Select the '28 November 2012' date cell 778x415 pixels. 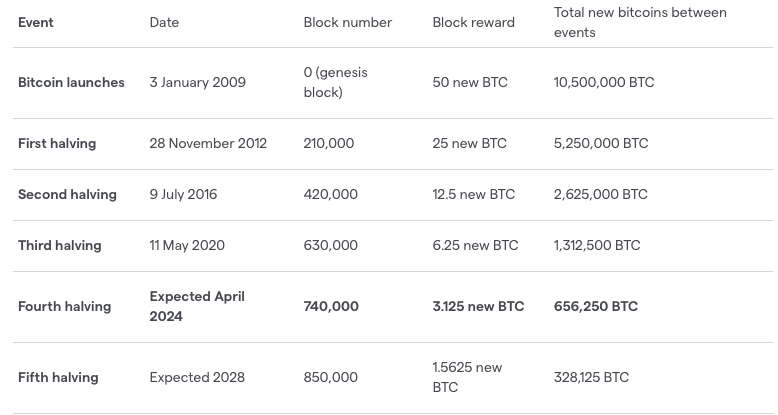pyautogui.click(x=208, y=143)
